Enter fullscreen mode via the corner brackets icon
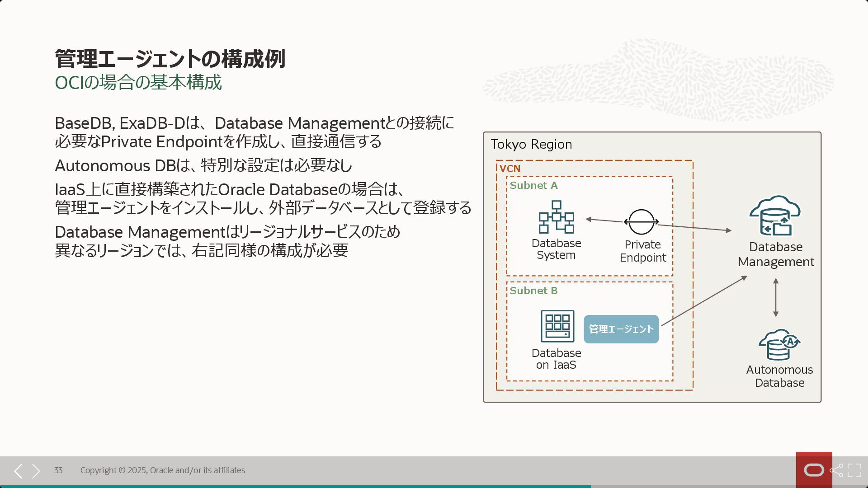The width and height of the screenshot is (868, 488). (854, 470)
